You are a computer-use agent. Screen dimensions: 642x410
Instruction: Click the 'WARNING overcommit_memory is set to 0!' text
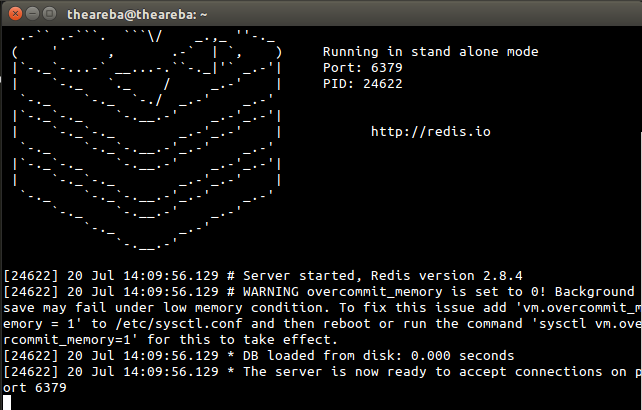tap(395, 292)
